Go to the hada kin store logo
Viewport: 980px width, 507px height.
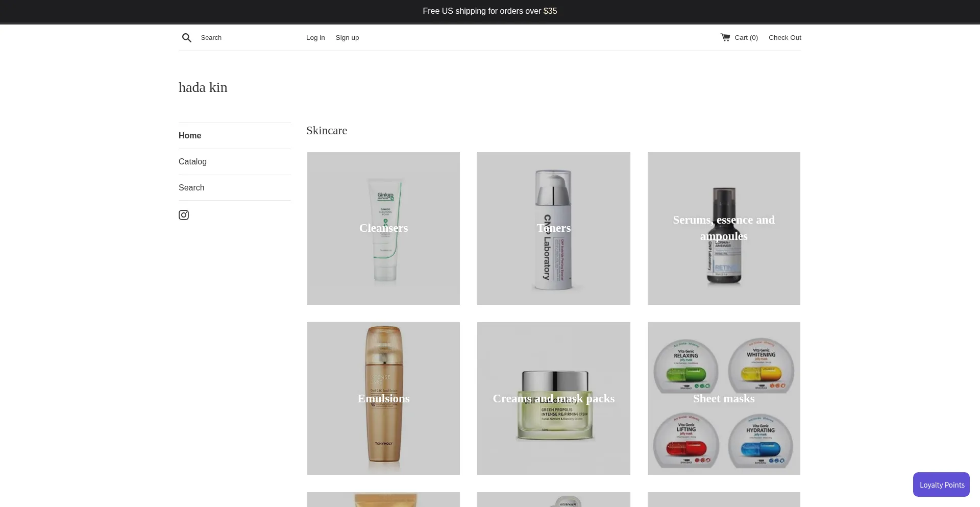(x=203, y=87)
